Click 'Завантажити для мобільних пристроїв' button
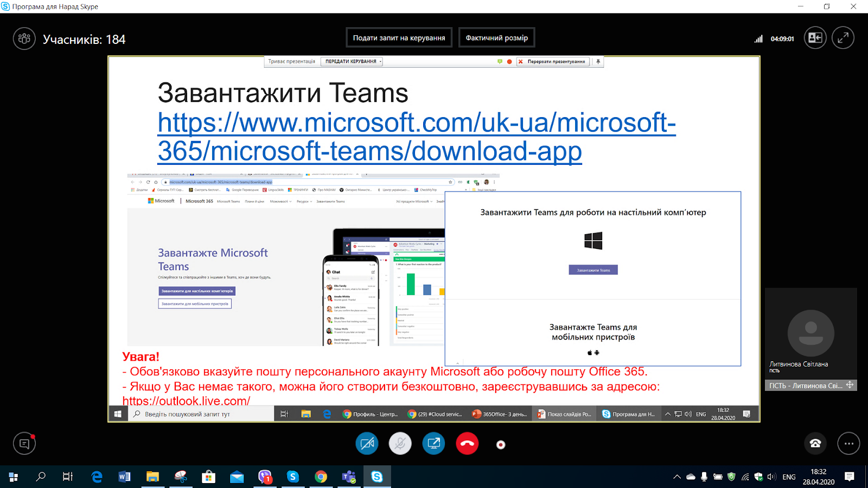Viewport: 868px width, 488px height. [x=195, y=304]
